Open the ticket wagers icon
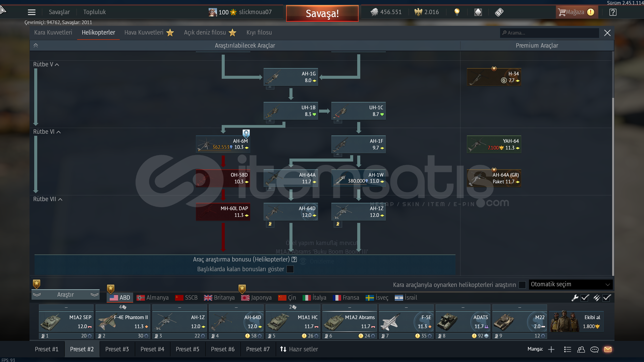This screenshot has width=644, height=362. pyautogui.click(x=499, y=12)
